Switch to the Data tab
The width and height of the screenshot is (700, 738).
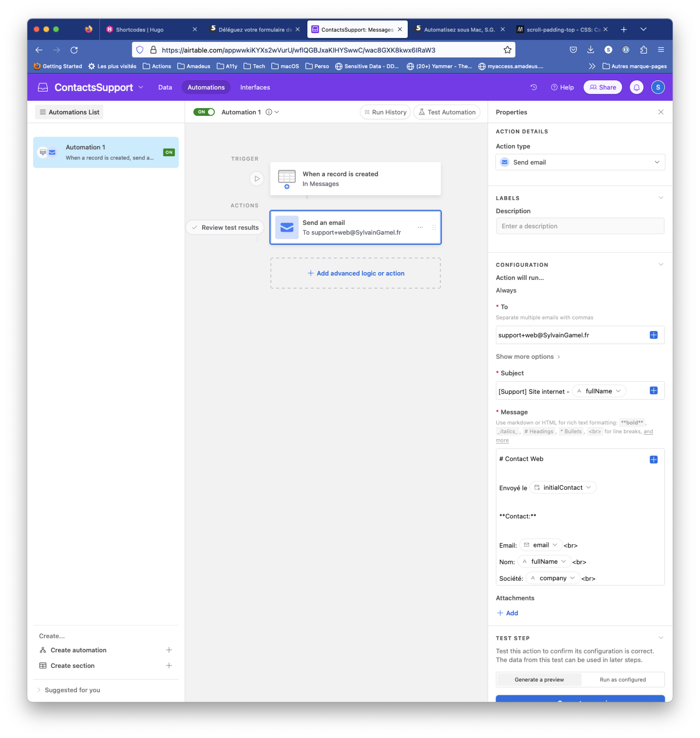click(165, 87)
